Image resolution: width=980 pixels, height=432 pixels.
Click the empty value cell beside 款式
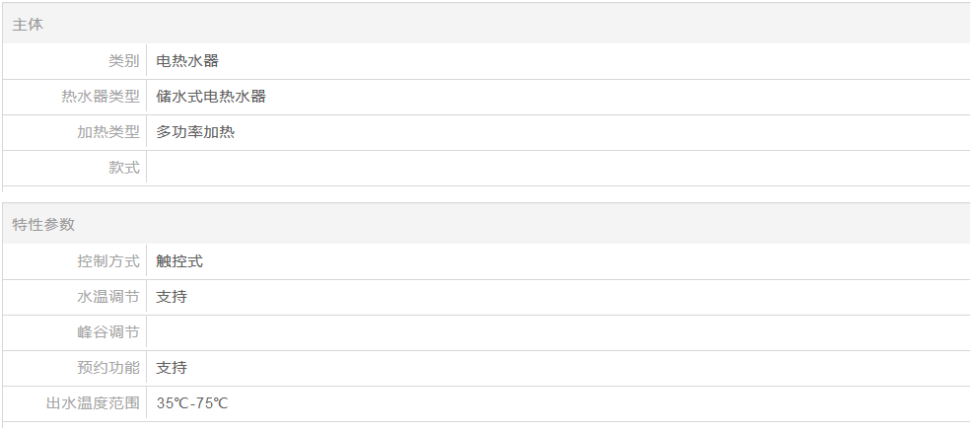point(552,168)
